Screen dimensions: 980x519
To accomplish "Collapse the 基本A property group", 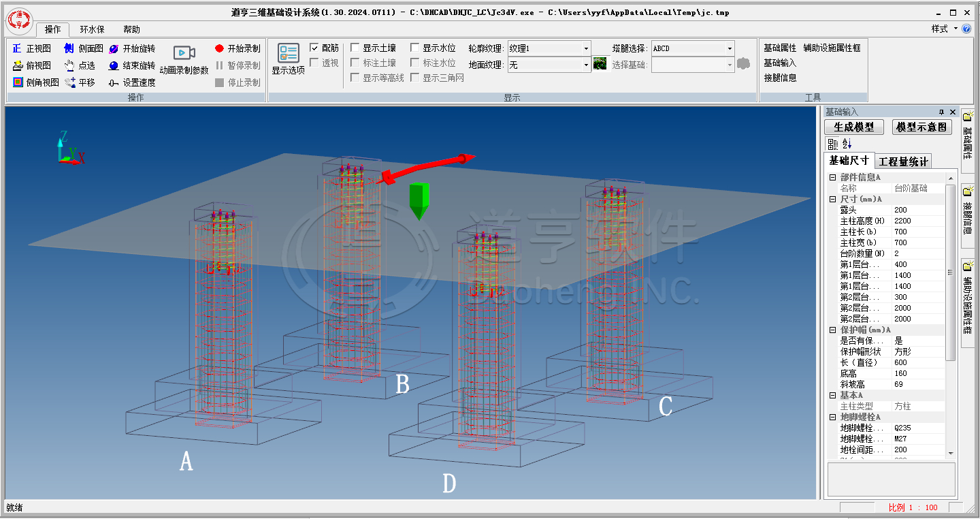I will (832, 395).
